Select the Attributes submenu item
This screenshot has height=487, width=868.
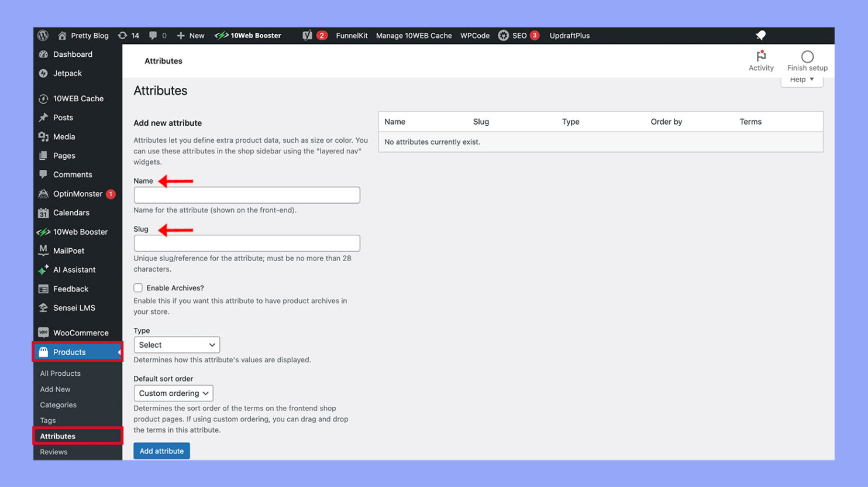[x=58, y=435]
